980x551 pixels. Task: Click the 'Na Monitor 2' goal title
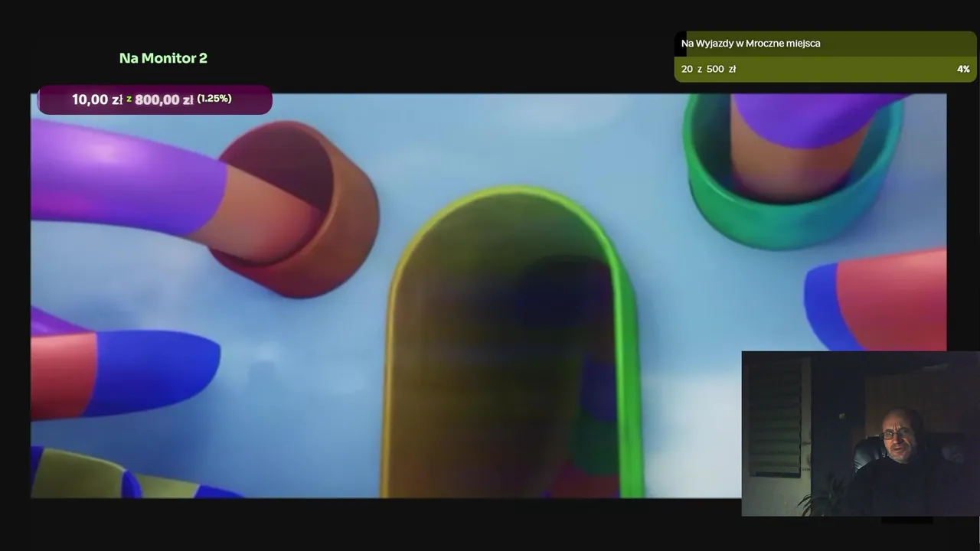[x=163, y=58]
